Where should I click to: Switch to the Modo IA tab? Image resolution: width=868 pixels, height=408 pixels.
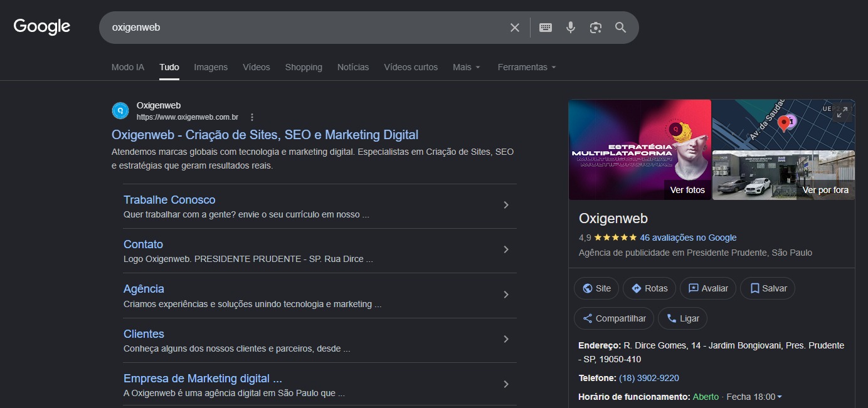coord(128,67)
